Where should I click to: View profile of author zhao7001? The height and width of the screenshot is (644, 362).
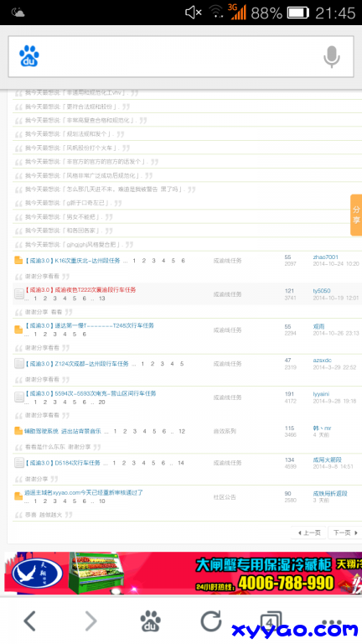coord(325,257)
